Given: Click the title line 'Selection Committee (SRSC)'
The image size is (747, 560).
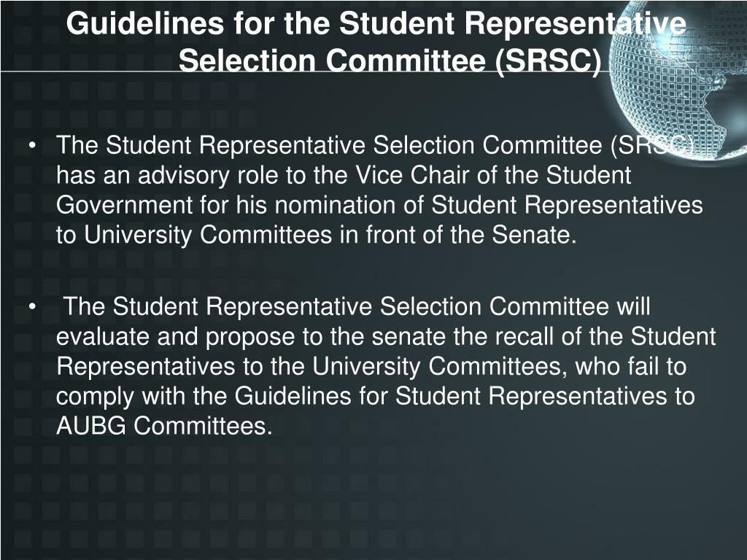Looking at the screenshot, I should point(390,61).
